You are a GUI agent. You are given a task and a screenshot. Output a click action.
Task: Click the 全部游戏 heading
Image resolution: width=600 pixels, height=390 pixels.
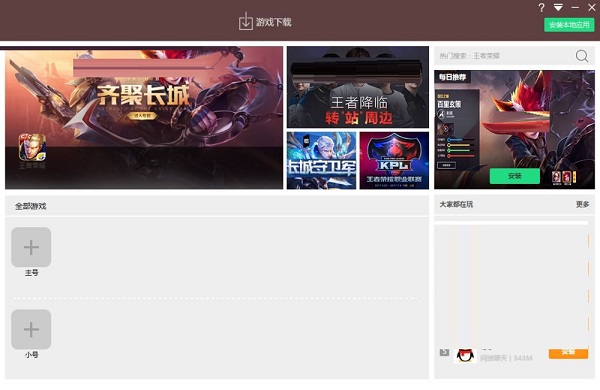coord(31,206)
